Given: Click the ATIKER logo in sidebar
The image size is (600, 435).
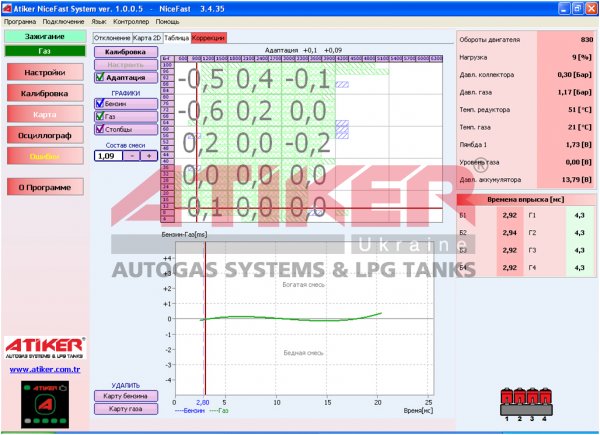Looking at the screenshot, I should click(45, 348).
